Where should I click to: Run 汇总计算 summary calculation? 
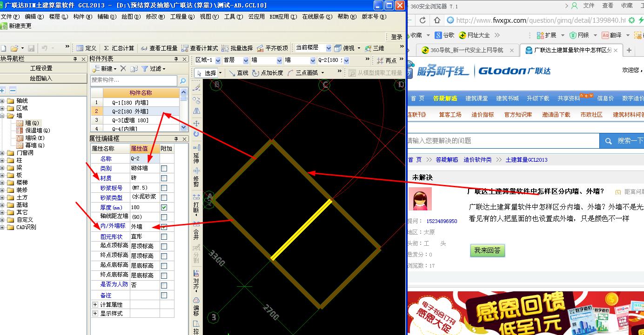119,48
